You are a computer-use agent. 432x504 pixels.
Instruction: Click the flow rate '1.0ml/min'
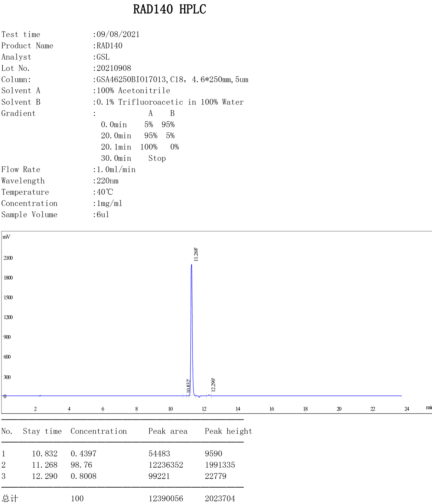(116, 170)
